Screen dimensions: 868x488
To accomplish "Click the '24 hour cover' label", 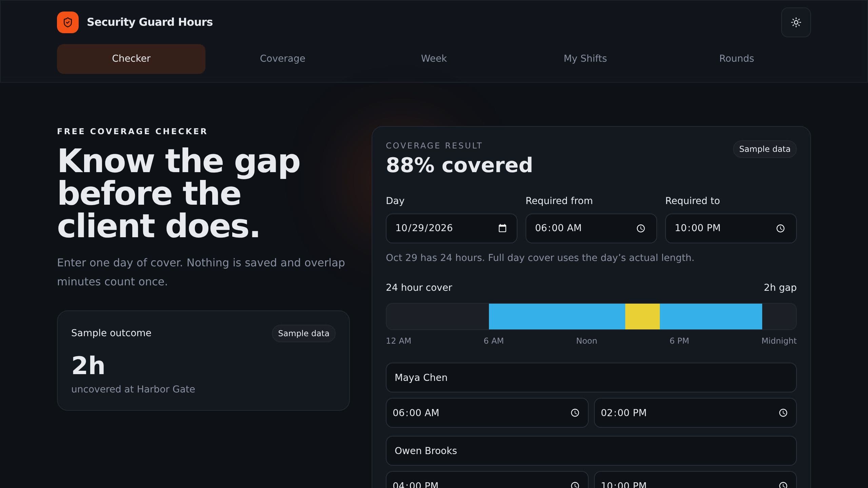I will click(419, 288).
